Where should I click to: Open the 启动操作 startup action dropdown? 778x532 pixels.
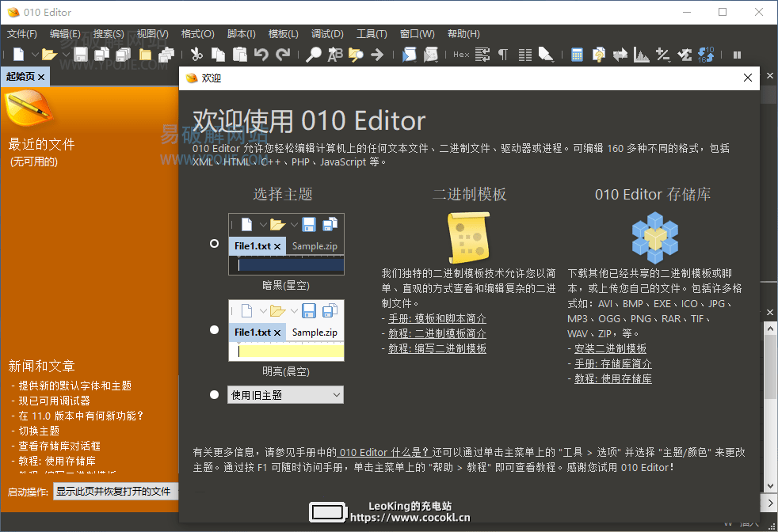pos(116,492)
